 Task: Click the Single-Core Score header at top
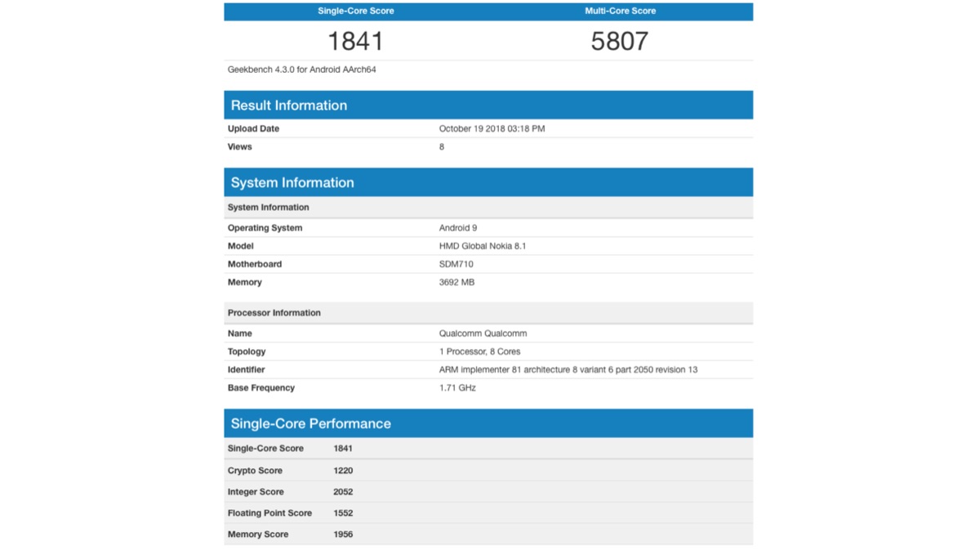355,11
